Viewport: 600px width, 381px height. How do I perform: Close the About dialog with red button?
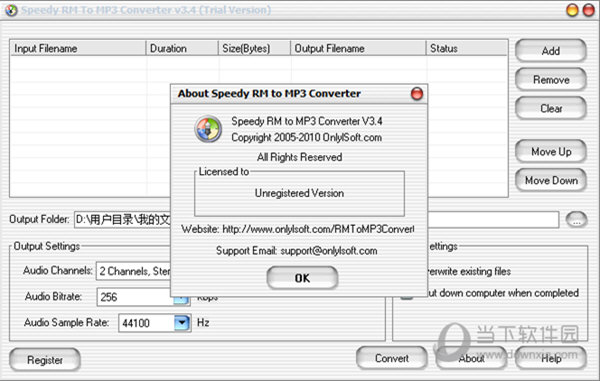pyautogui.click(x=417, y=94)
